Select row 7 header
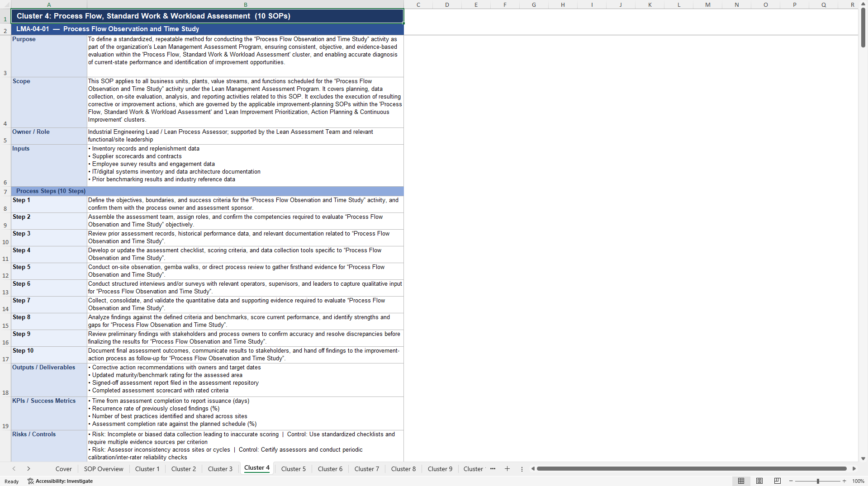Viewport: 868px width, 486px height. pos(5,191)
